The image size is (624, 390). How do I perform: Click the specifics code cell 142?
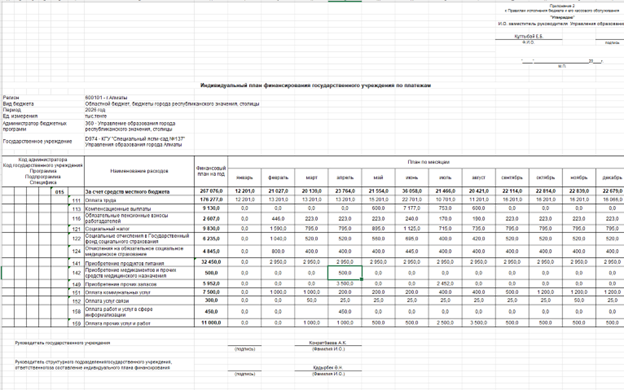(x=76, y=273)
